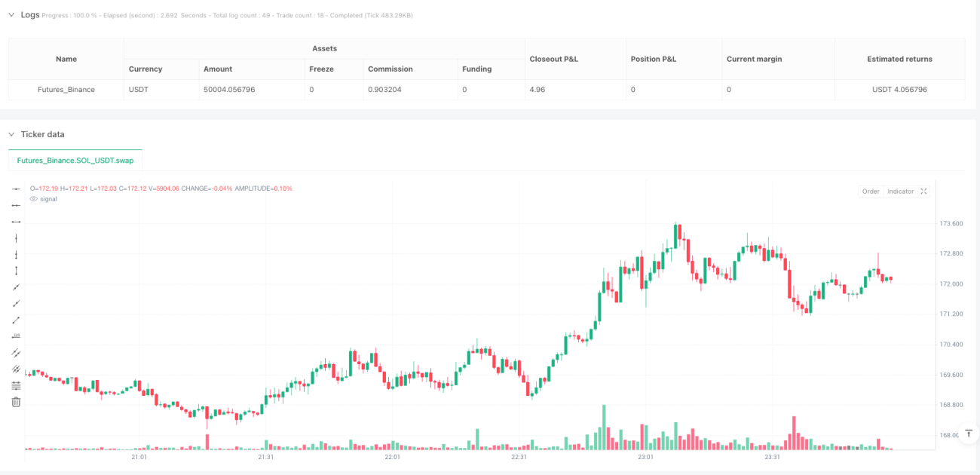Image resolution: width=980 pixels, height=475 pixels.
Task: Select the diagonal segment line tool
Action: click(16, 320)
